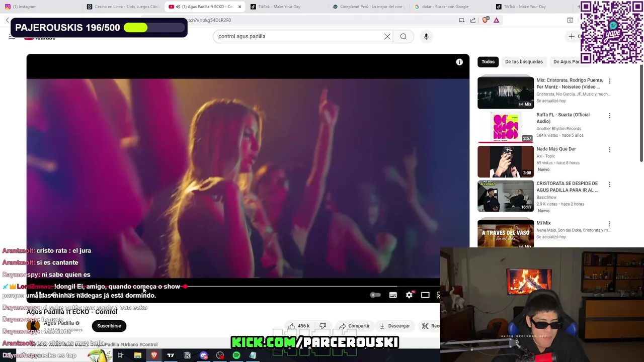Open options for Raffa FL Suerte

[x=609, y=116]
